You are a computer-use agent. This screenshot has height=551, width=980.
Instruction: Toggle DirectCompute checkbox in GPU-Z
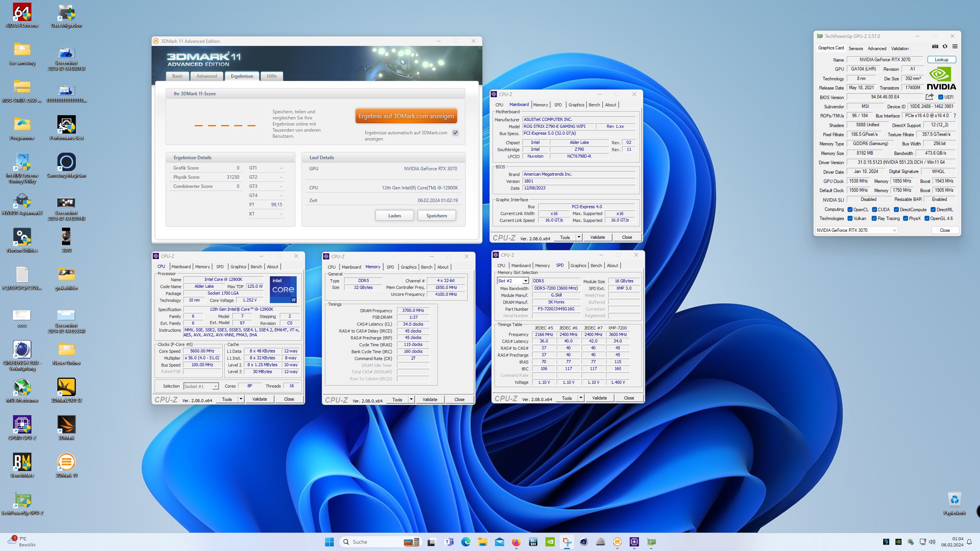[896, 210]
